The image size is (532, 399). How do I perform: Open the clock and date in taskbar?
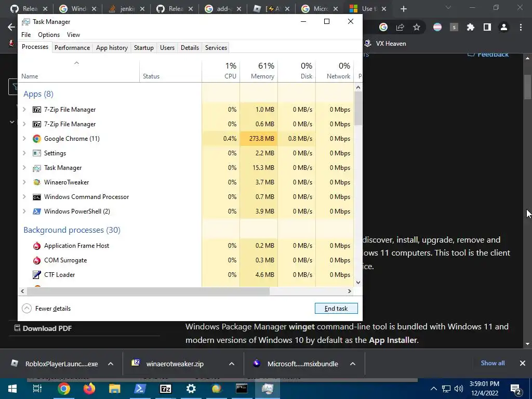pyautogui.click(x=485, y=389)
